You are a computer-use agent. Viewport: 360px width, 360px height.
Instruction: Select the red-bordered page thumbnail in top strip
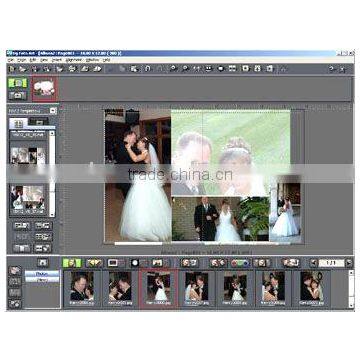pyautogui.click(x=44, y=88)
